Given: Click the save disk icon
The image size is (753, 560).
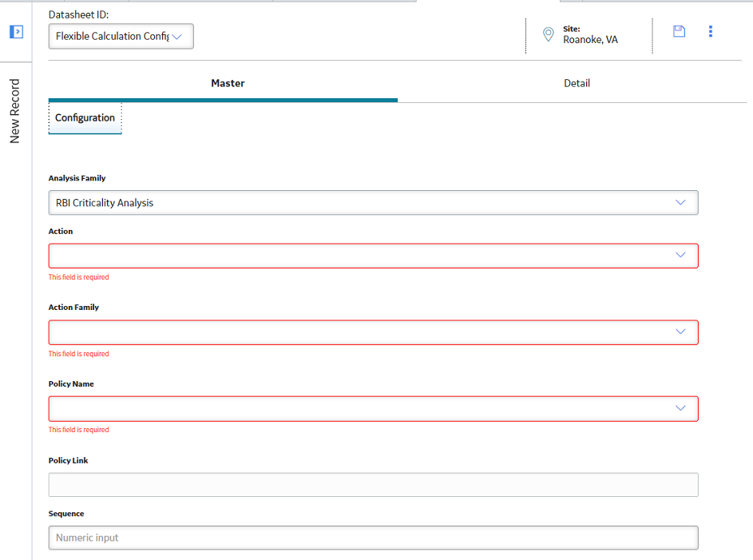Looking at the screenshot, I should point(679,32).
